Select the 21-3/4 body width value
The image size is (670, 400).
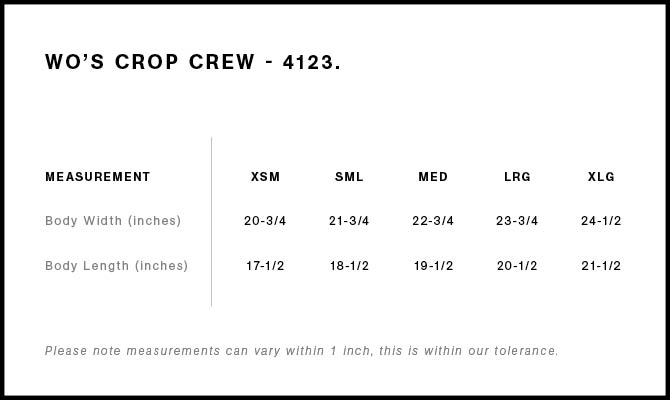coord(349,221)
